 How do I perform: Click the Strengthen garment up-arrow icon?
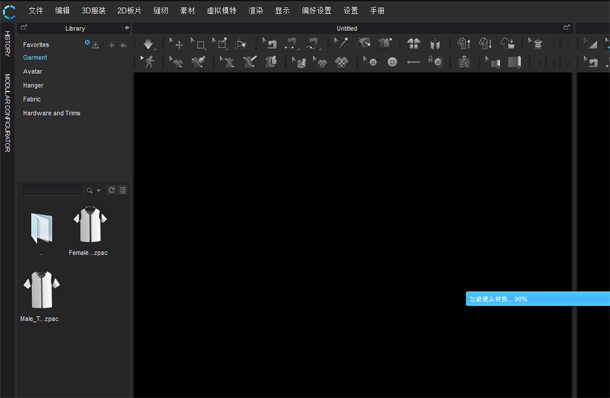click(464, 44)
